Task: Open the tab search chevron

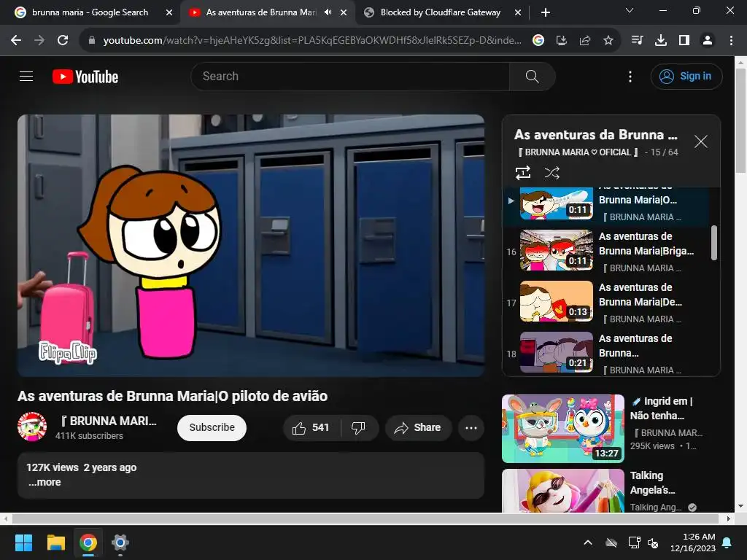Action: click(630, 10)
